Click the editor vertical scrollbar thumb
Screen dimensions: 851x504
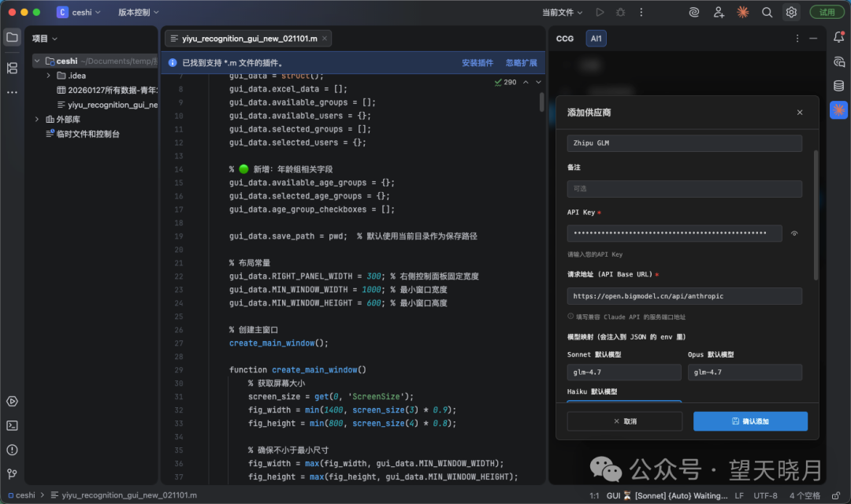541,102
